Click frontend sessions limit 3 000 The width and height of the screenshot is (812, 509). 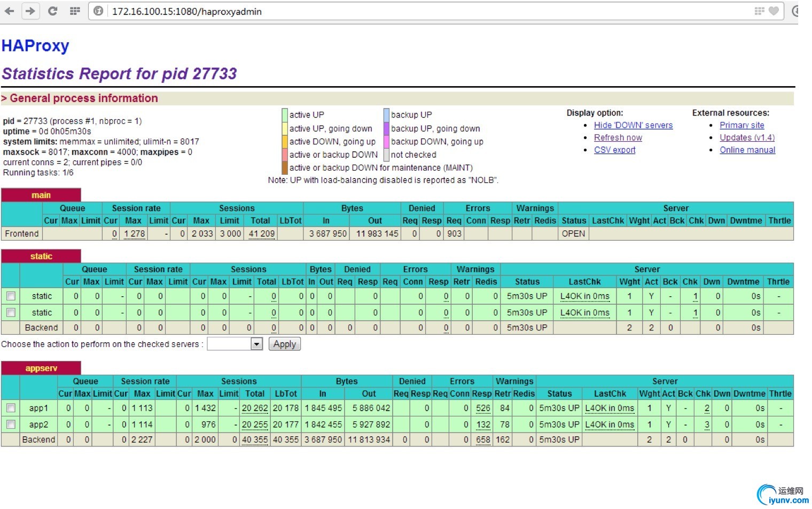click(230, 234)
